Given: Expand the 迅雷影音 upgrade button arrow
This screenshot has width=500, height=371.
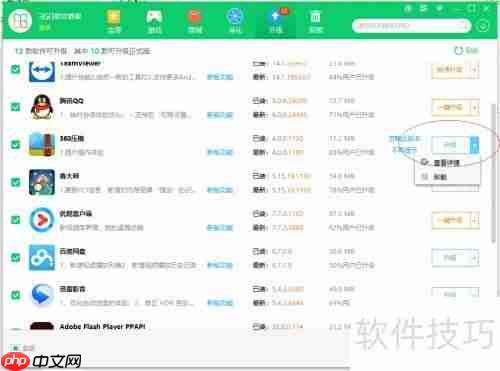Looking at the screenshot, I should coord(474,294).
